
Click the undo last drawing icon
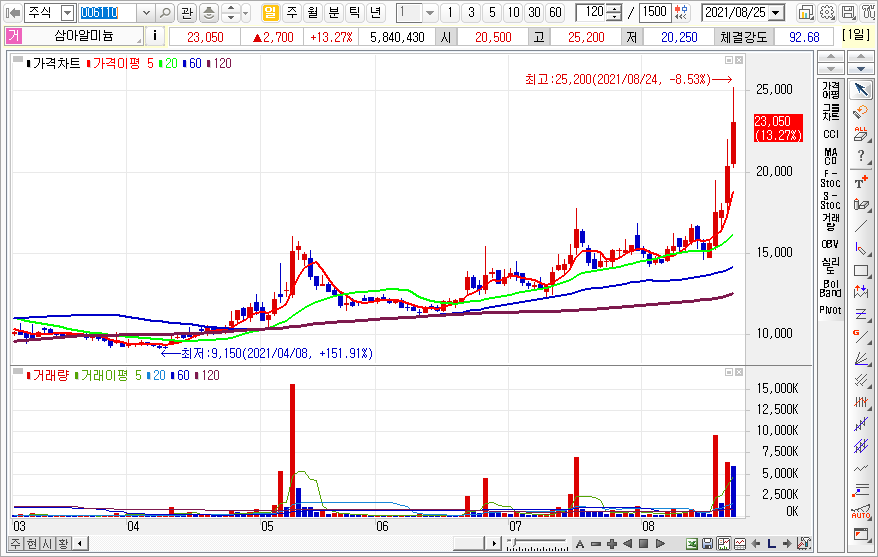861,112
